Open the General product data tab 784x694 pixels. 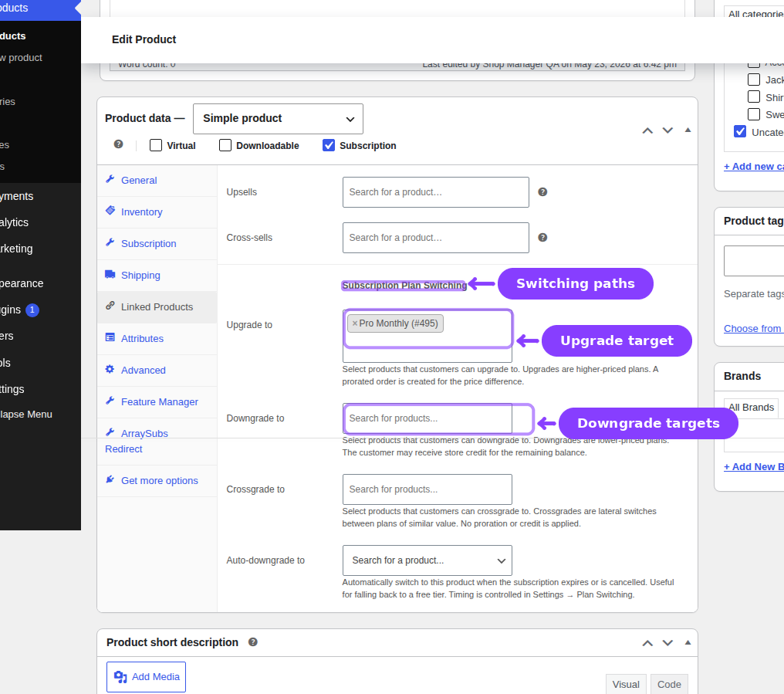(x=157, y=181)
